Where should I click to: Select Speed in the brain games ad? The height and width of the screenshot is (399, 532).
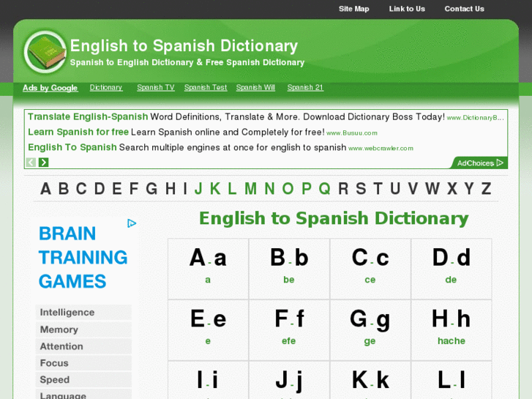[x=83, y=380]
